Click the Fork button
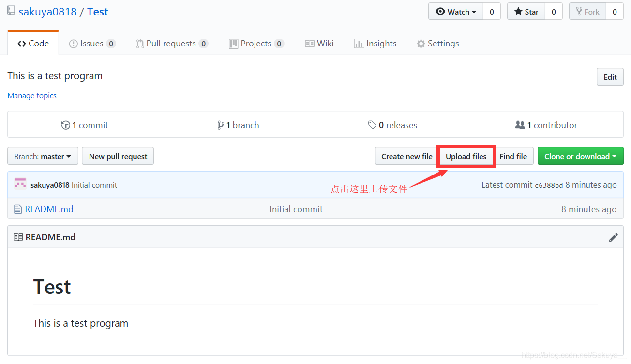This screenshot has width=631, height=364. [588, 12]
